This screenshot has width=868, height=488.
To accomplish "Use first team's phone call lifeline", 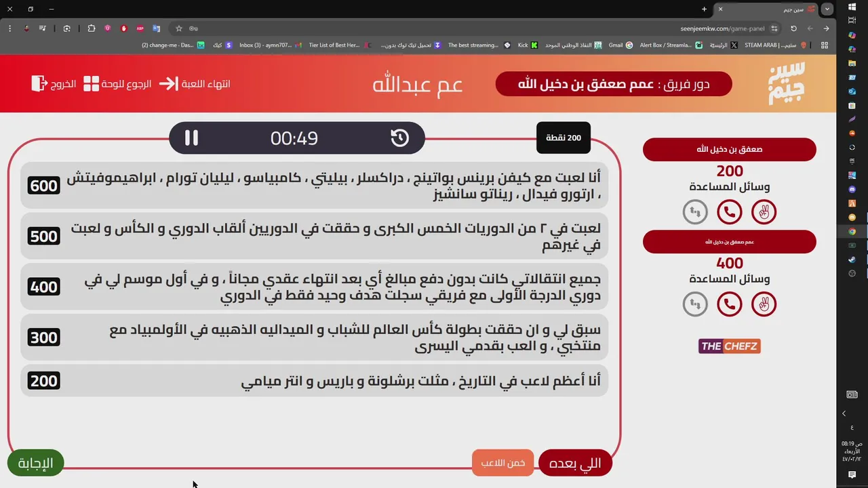I will pos(730,212).
